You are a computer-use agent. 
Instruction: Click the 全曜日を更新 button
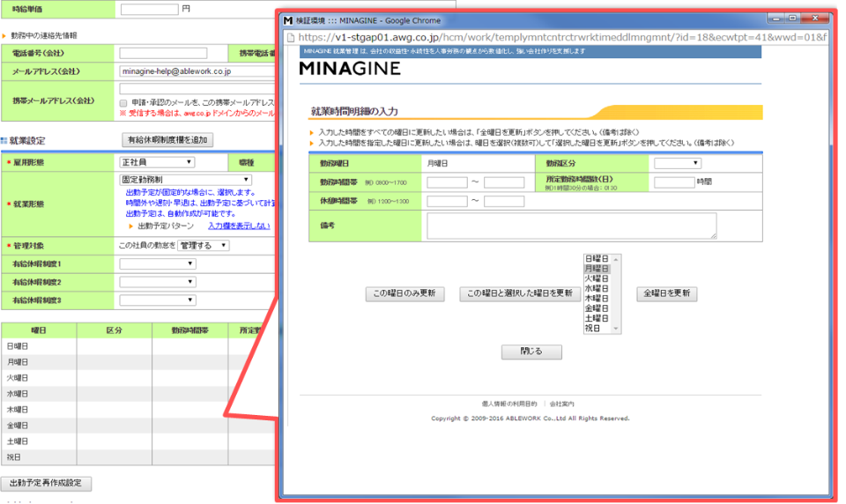(x=667, y=293)
